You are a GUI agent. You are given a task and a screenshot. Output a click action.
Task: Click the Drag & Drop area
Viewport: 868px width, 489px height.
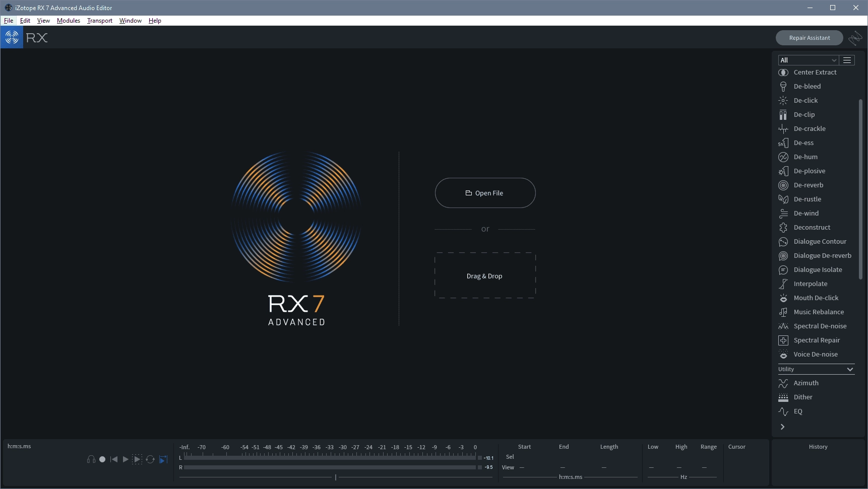(485, 275)
